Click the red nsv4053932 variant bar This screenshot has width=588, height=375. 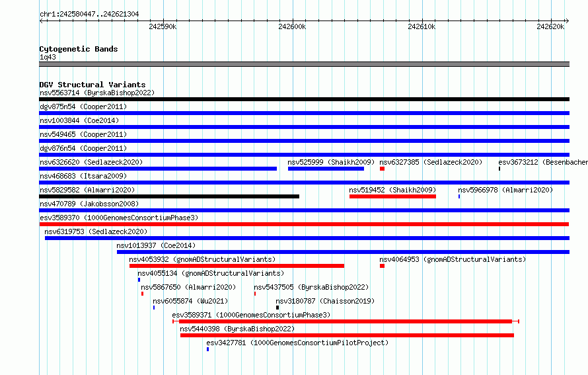[x=237, y=266]
